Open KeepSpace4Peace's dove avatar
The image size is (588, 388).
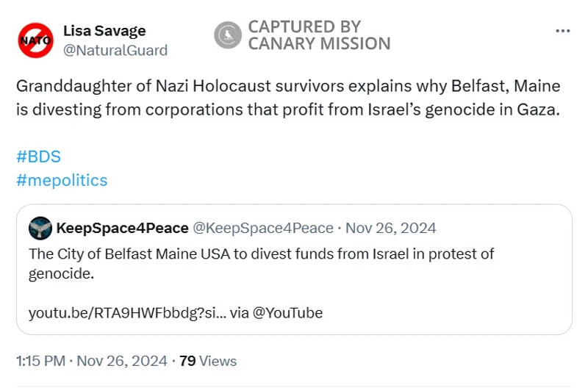click(x=40, y=228)
